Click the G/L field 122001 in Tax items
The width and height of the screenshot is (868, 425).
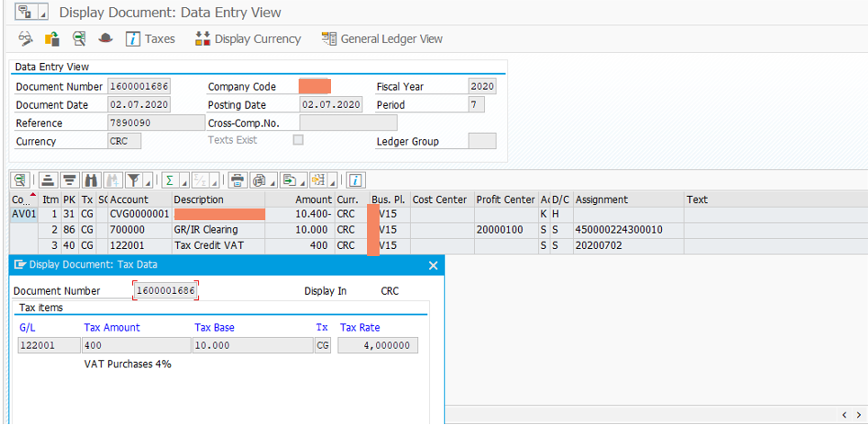point(49,346)
